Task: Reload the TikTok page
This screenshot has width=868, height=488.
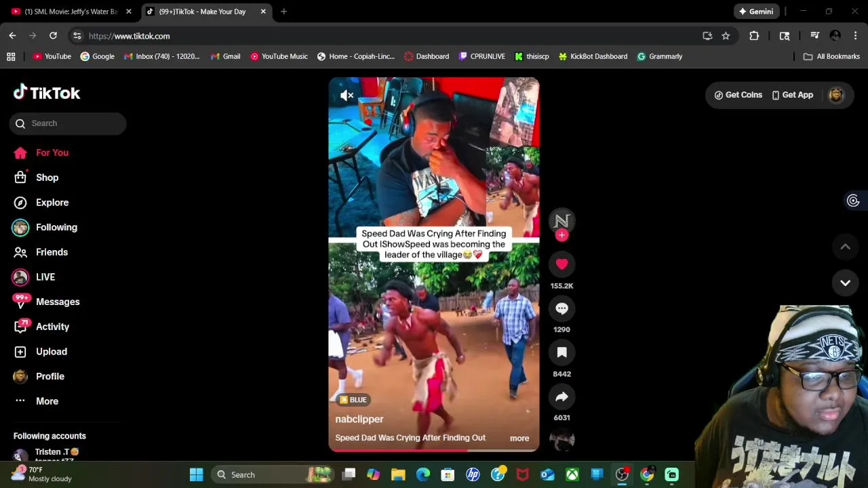Action: tap(53, 36)
